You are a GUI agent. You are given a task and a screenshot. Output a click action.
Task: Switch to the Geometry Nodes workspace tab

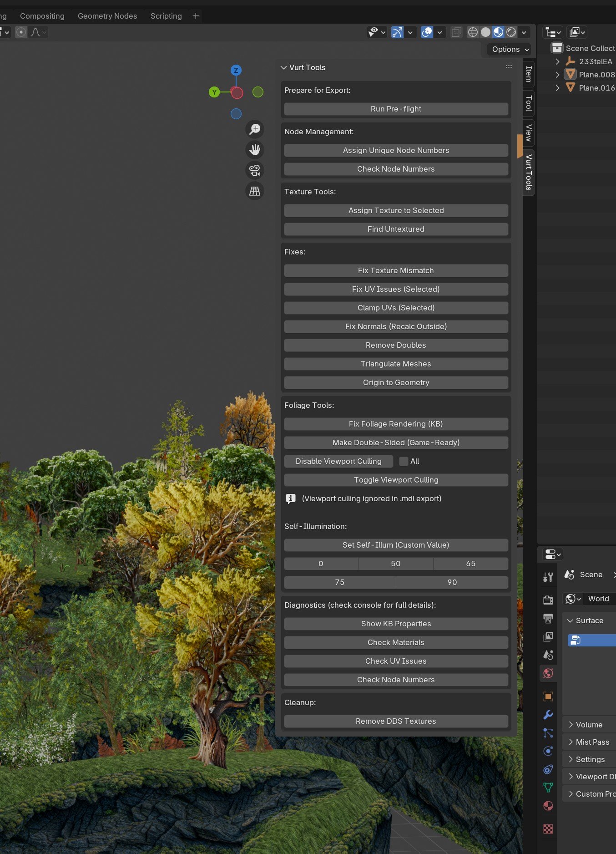(x=107, y=16)
